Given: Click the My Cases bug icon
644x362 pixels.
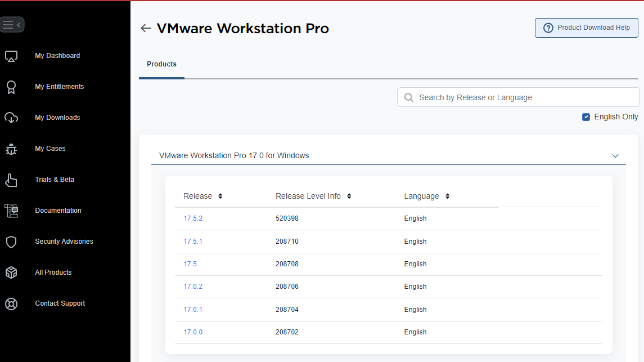Looking at the screenshot, I should click(11, 149).
